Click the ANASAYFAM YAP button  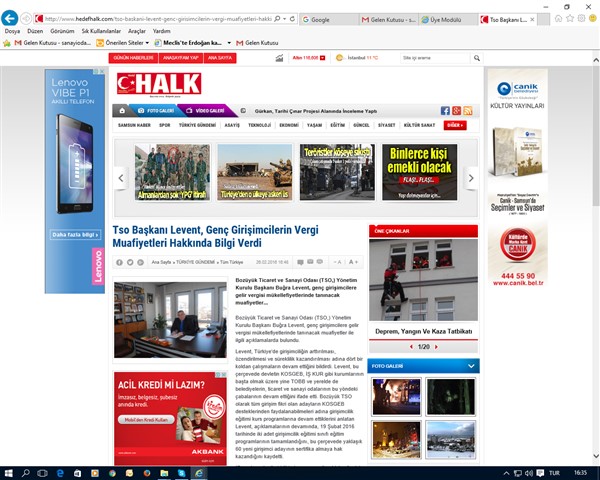tap(181, 58)
